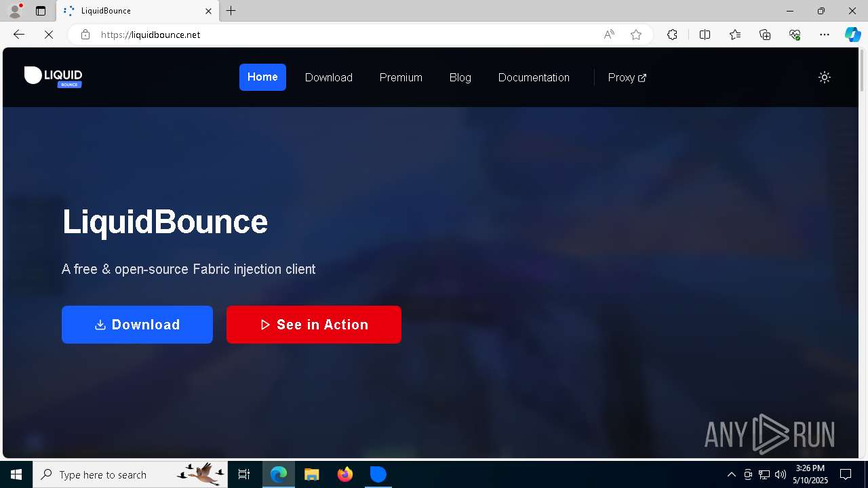Open the browser Extensions icon
This screenshot has width=868, height=488.
[672, 35]
